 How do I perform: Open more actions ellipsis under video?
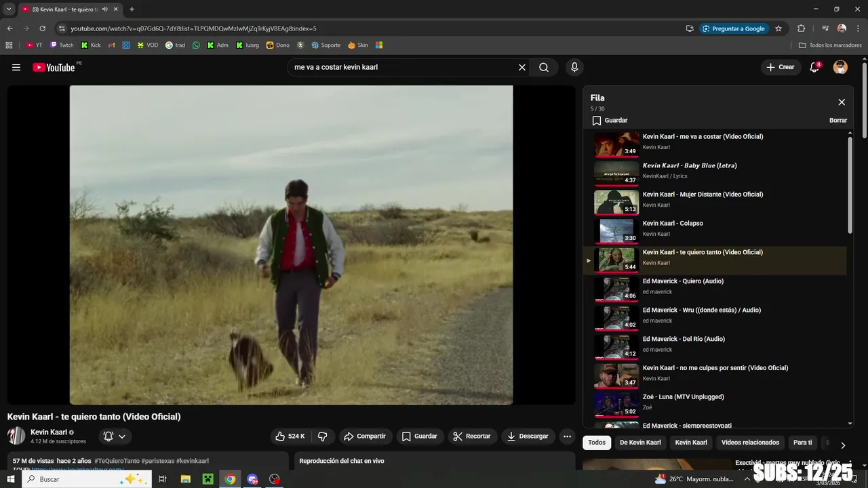pyautogui.click(x=568, y=436)
